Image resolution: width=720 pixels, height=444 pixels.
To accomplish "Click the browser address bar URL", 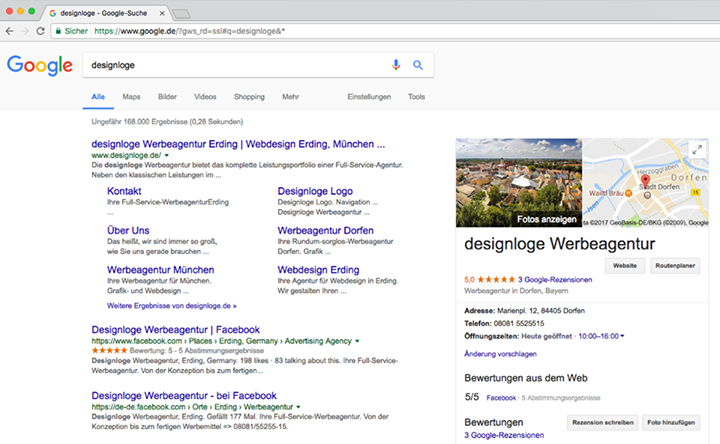I will (x=189, y=31).
